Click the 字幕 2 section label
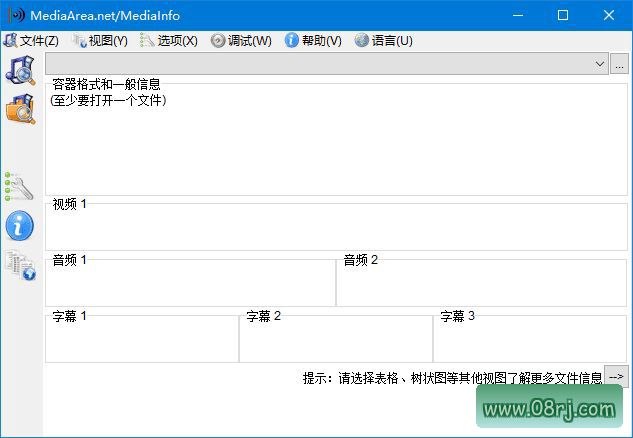 pyautogui.click(x=264, y=316)
